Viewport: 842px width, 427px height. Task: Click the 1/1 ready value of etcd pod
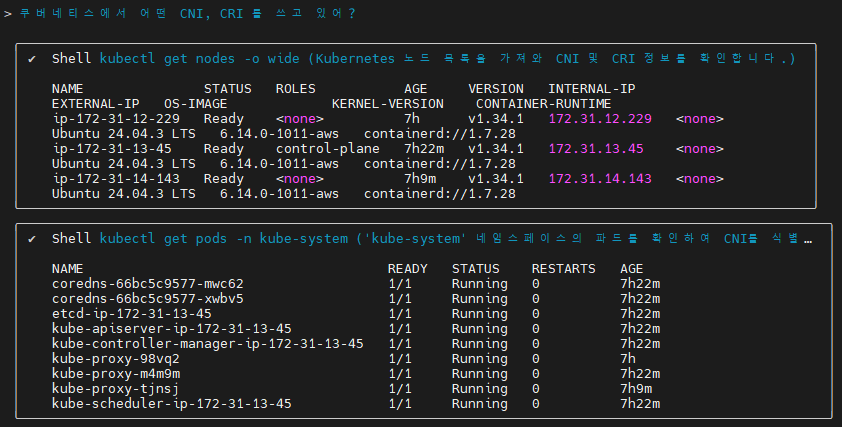400,314
